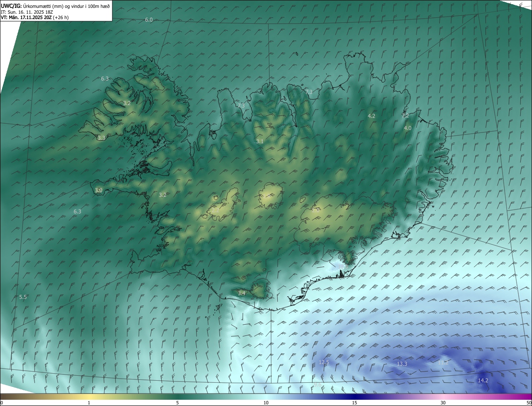Click the color scale tick label "1"
This screenshot has height=406, width=532.
pyautogui.click(x=89, y=403)
